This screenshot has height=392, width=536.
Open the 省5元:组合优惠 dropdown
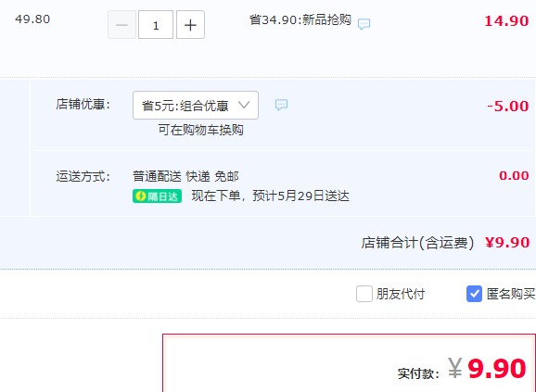coord(196,105)
